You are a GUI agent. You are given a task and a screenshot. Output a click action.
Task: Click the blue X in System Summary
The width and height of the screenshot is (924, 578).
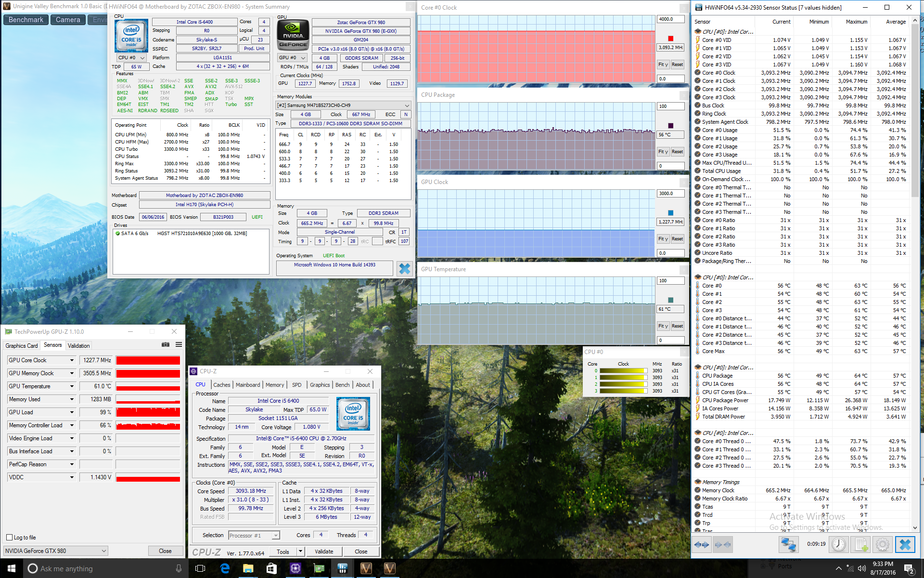click(x=404, y=268)
